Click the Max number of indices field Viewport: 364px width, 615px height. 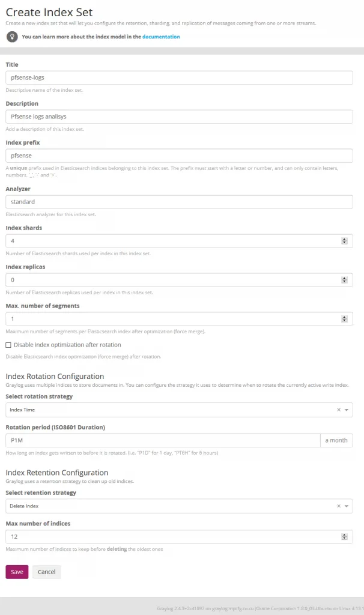[x=171, y=536]
